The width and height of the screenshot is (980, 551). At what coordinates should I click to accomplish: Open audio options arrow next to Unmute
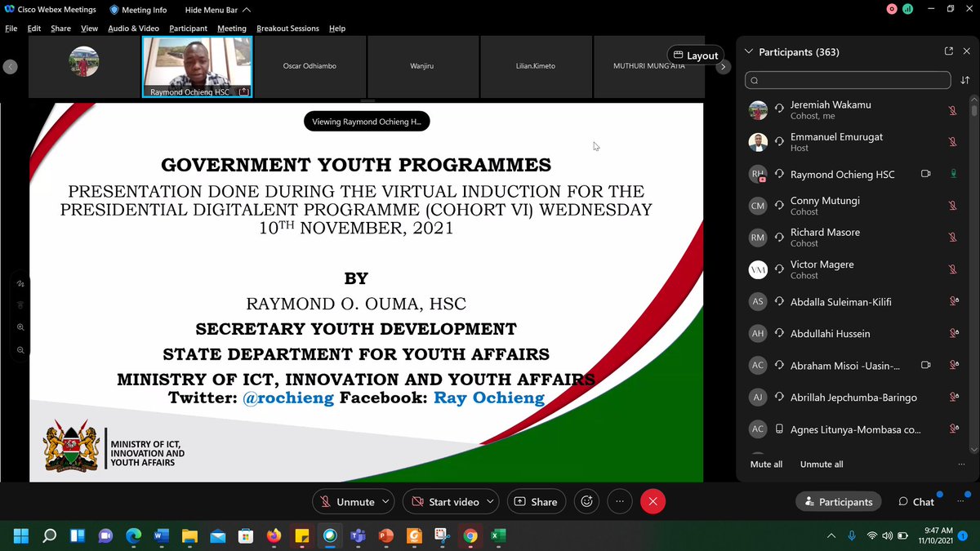coord(386,501)
